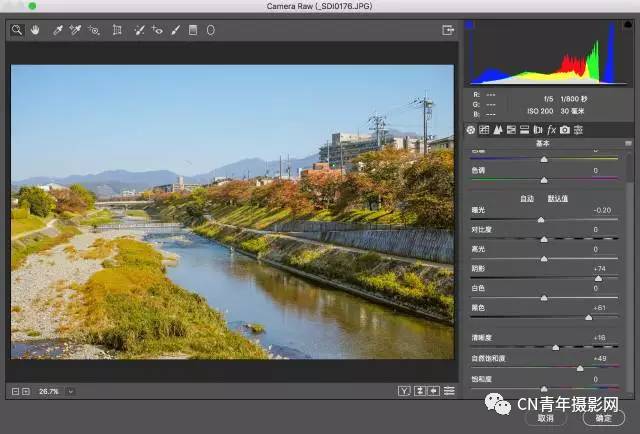This screenshot has width=640, height=434.
Task: Select the Graduated Filter tool
Action: 193,30
